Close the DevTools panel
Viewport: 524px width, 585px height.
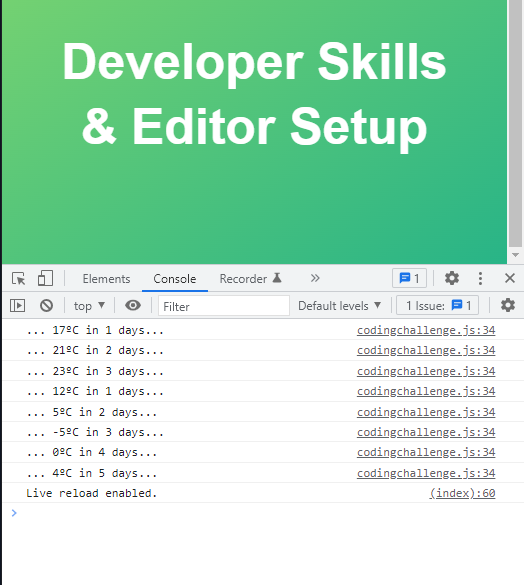click(x=510, y=278)
